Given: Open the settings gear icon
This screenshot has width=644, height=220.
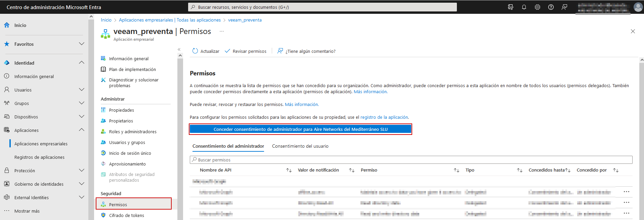Looking at the screenshot, I should click(x=537, y=7).
